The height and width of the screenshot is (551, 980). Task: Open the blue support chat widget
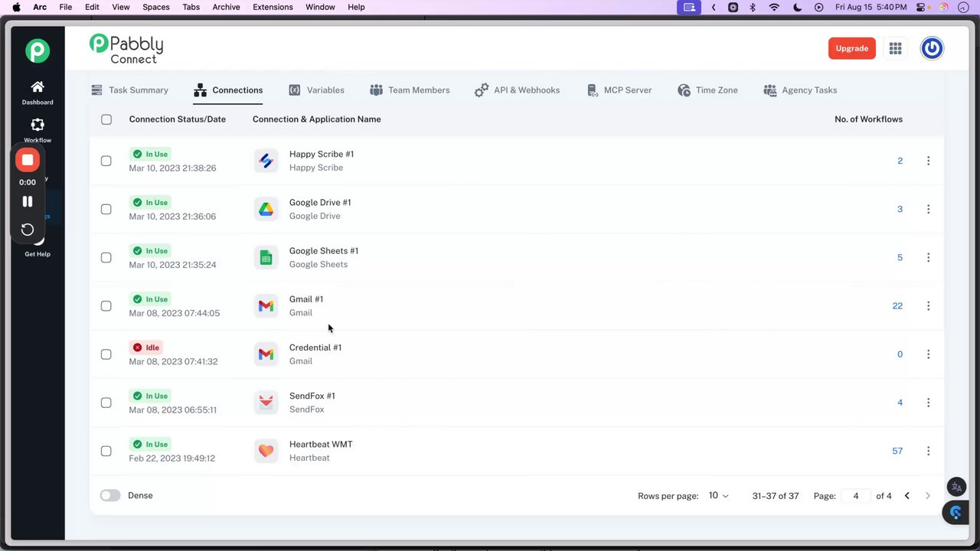(x=955, y=512)
